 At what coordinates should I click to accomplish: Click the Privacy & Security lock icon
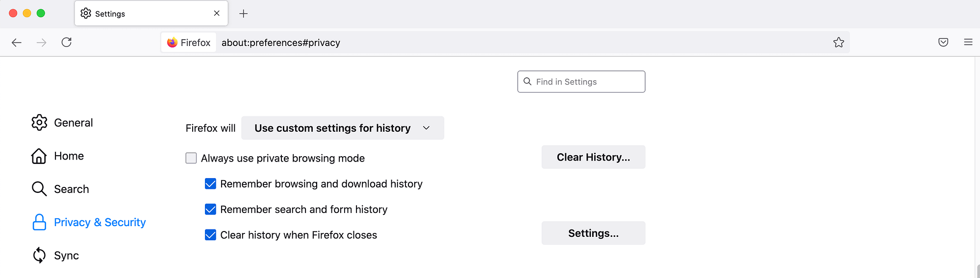pyautogui.click(x=39, y=222)
